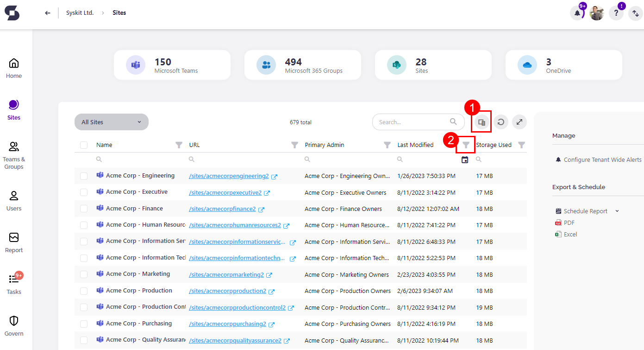
Task: Open the Last Modified column filter
Action: [466, 145]
